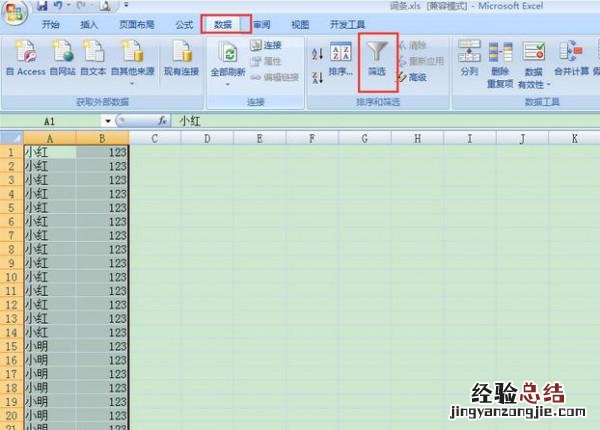Select column C header
600x430 pixels.
click(x=155, y=138)
